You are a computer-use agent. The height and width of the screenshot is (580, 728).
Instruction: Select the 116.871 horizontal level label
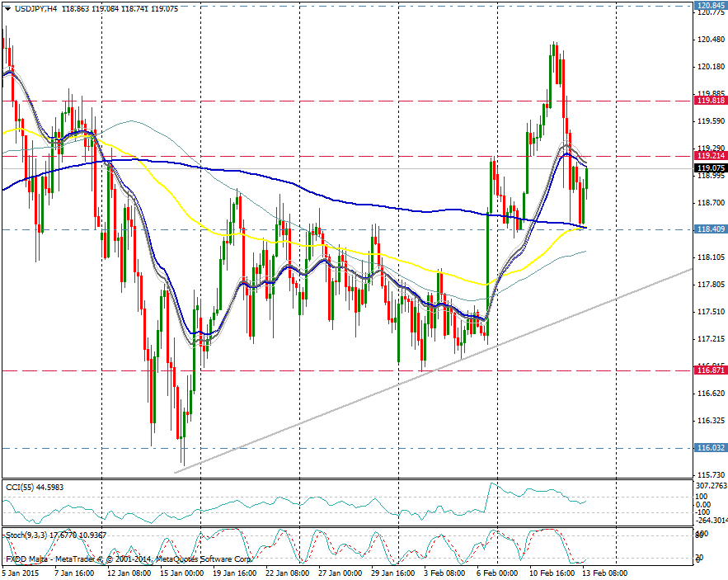coord(710,373)
